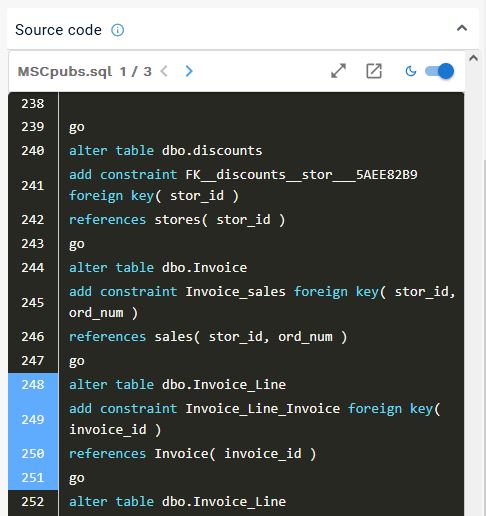486x516 pixels.
Task: Expand the code viewer to fullscreen
Action: pyautogui.click(x=338, y=71)
